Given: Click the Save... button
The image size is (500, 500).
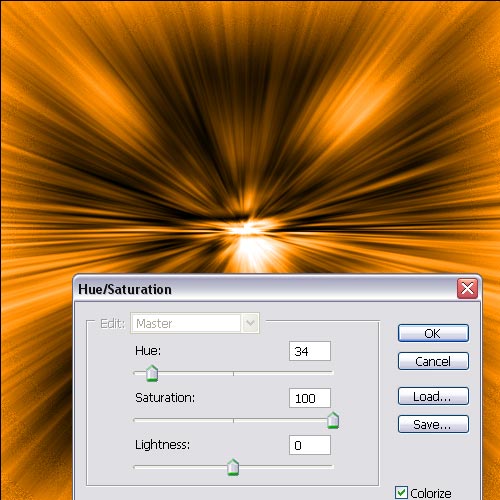Looking at the screenshot, I should (433, 424).
